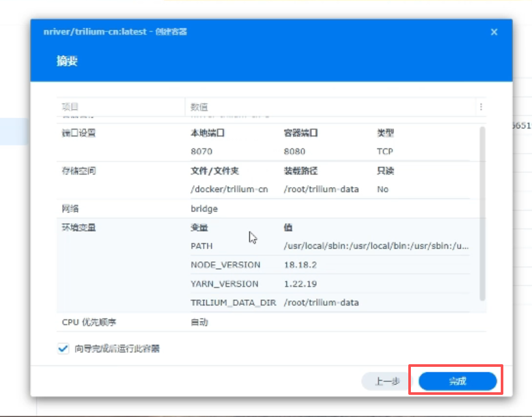This screenshot has width=532, height=417.
Task: Click the /docker/trilium-cn folder path
Action: point(229,190)
